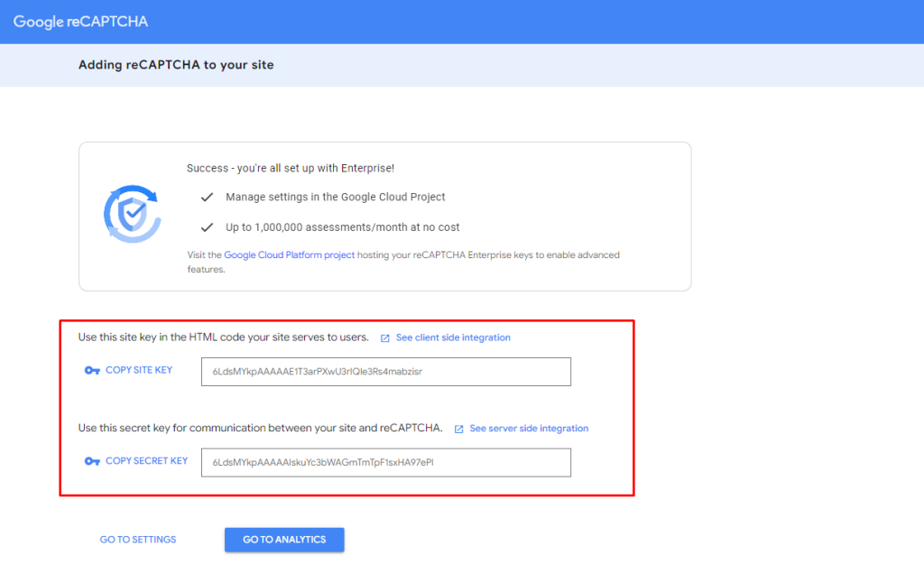This screenshot has width=924, height=564.
Task: Click the Google reCAPTCHA logo in header
Action: click(80, 21)
